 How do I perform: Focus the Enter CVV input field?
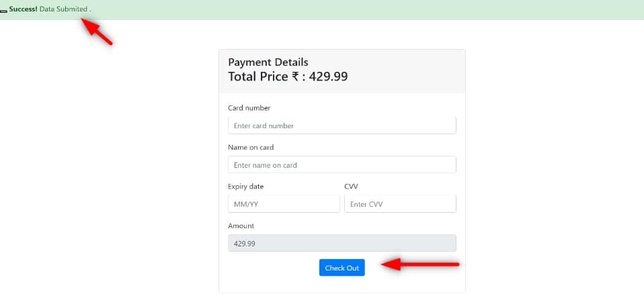pyautogui.click(x=400, y=204)
